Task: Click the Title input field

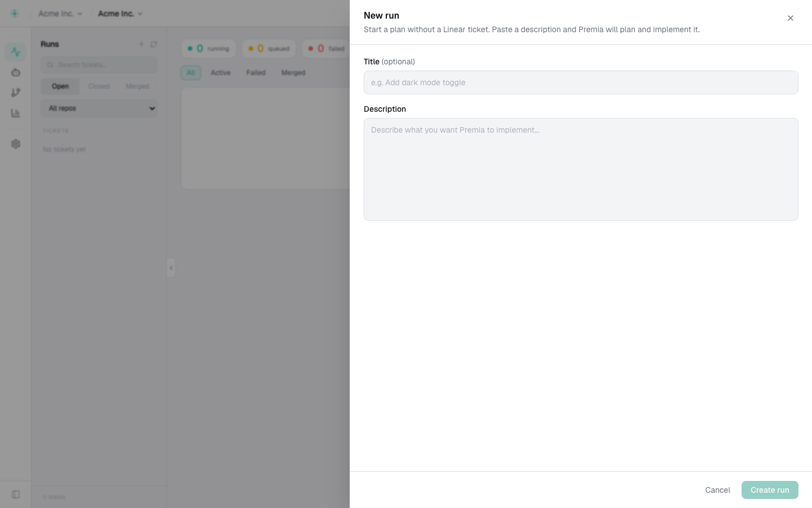Action: point(581,82)
